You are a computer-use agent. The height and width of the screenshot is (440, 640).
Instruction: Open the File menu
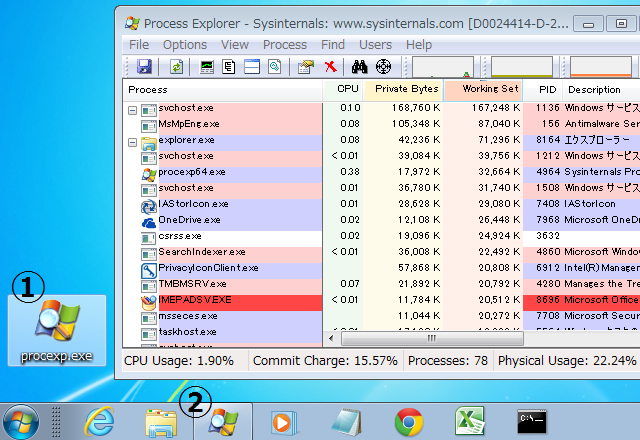pos(139,44)
